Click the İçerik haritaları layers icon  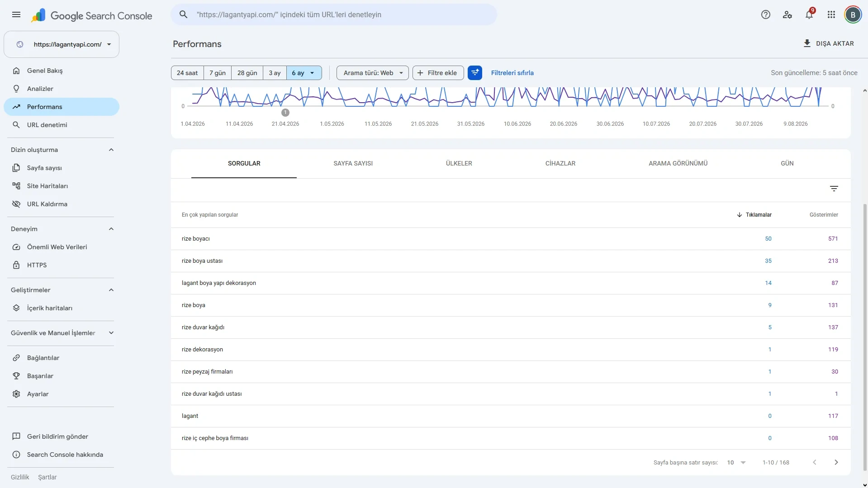point(16,308)
